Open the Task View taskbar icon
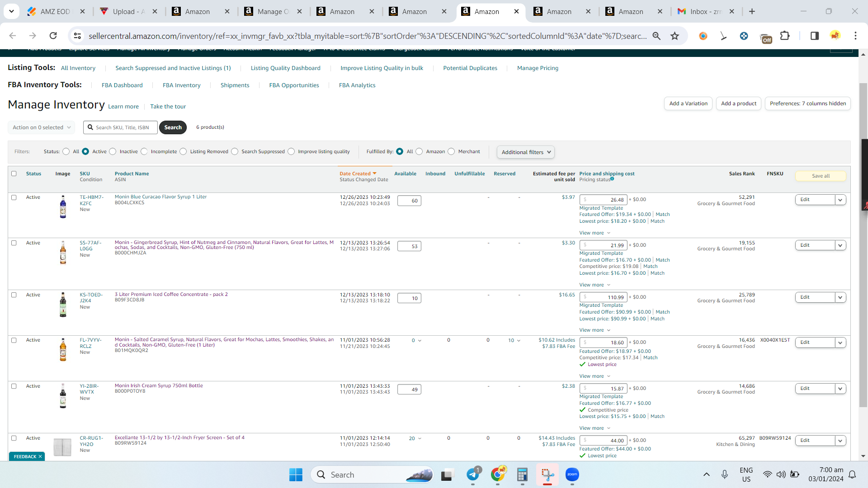 click(x=447, y=474)
